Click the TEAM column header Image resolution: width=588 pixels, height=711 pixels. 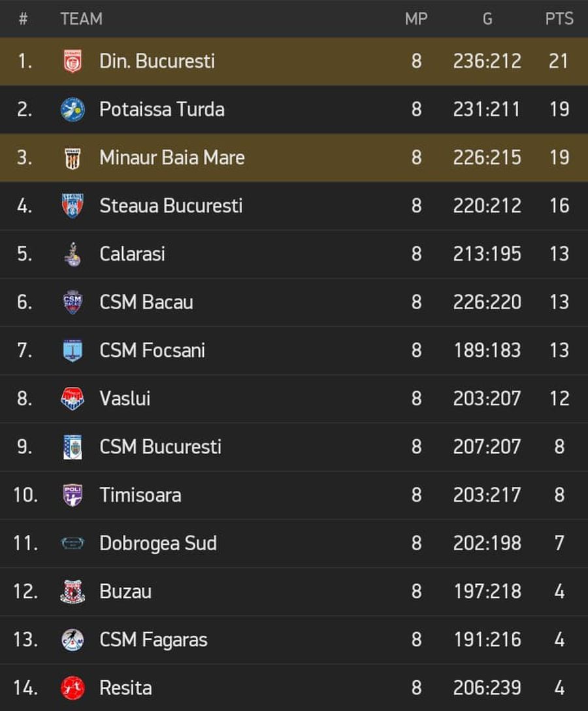(x=82, y=18)
